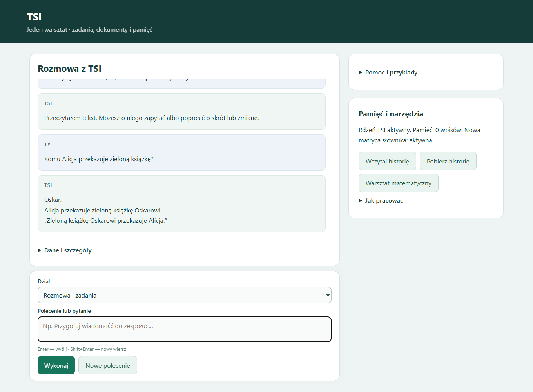The image size is (533, 392).
Task: Click the TSI title in header
Action: [34, 17]
